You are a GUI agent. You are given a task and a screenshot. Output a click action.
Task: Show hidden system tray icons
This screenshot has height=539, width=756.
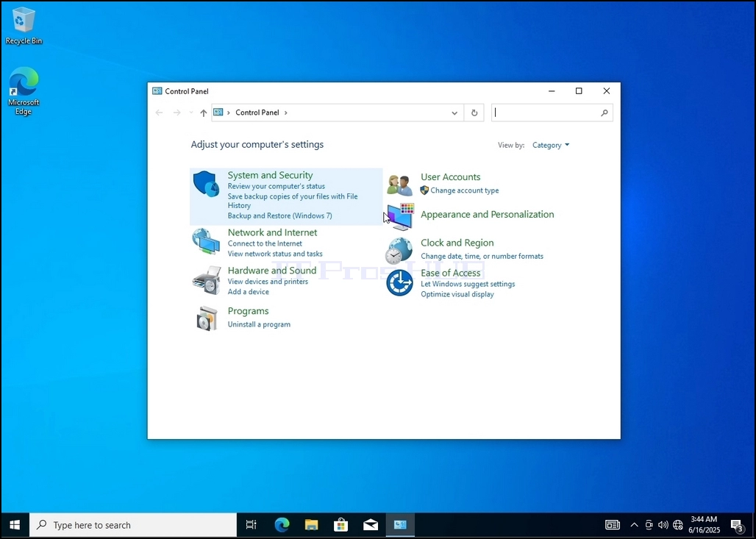[635, 525]
